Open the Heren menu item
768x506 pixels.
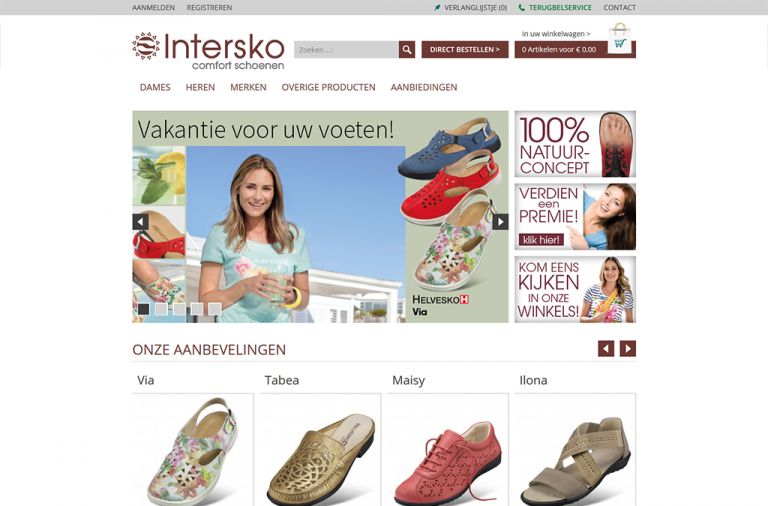coord(200,87)
